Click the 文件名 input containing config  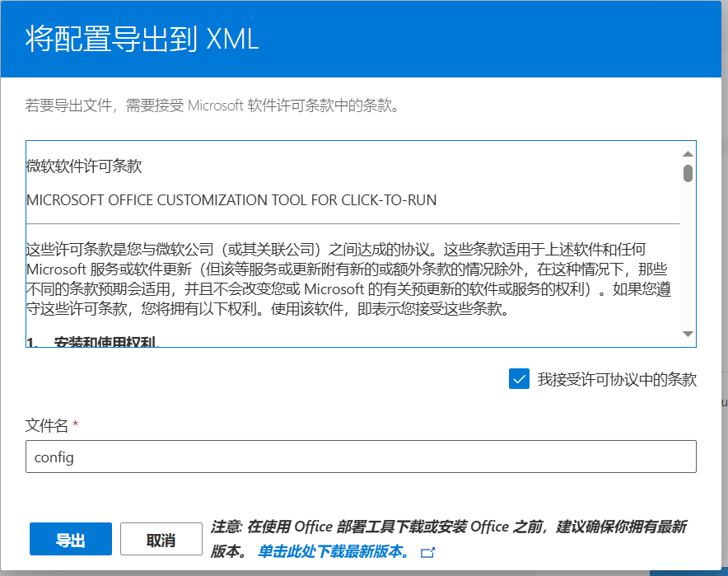(x=361, y=457)
